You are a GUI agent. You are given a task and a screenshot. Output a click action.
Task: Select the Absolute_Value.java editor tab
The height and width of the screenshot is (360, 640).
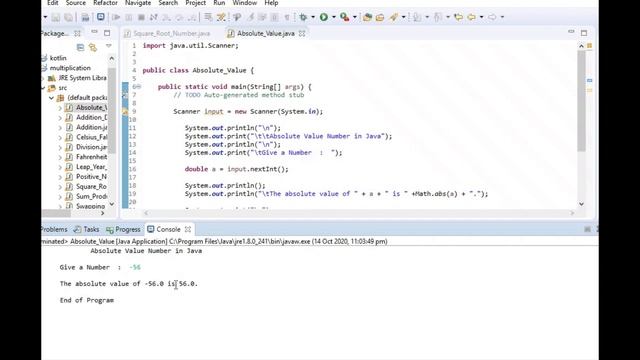click(265, 33)
